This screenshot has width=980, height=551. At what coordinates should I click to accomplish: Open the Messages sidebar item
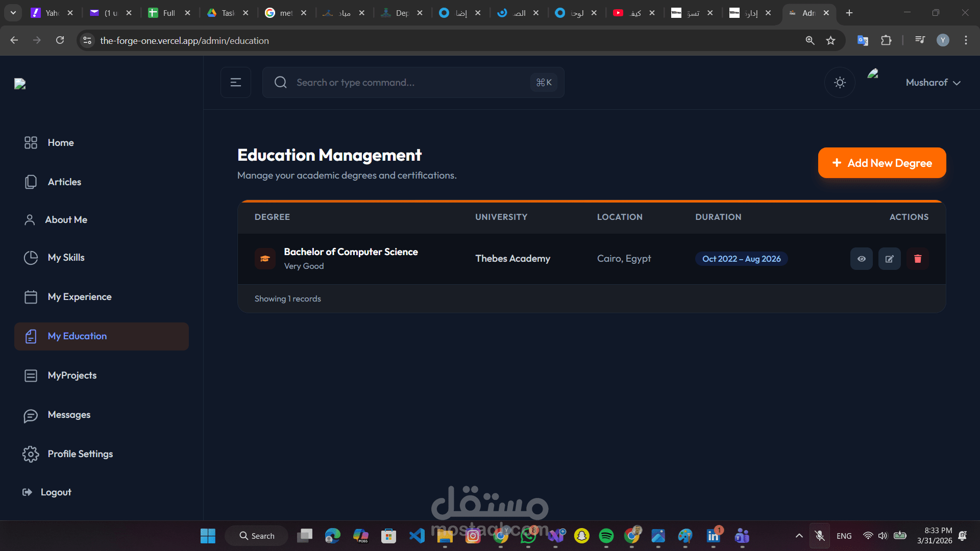(69, 415)
